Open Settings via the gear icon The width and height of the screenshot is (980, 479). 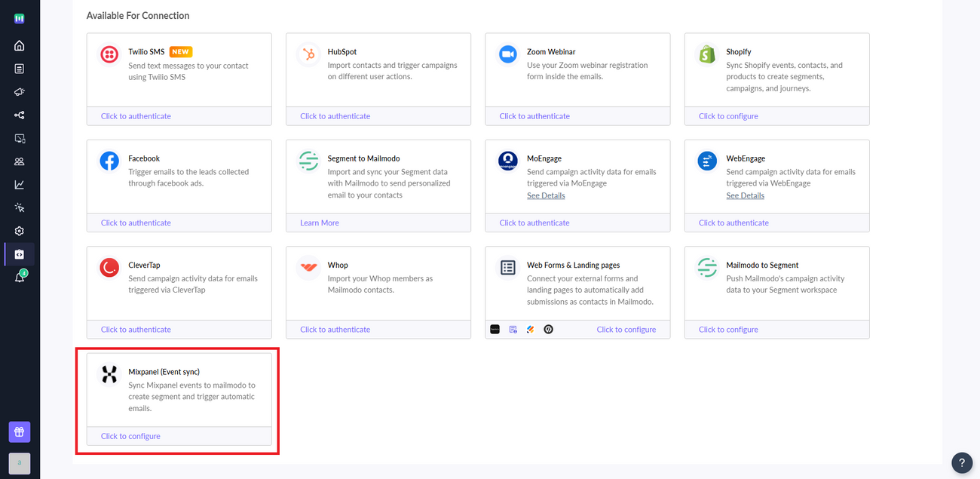[20, 231]
